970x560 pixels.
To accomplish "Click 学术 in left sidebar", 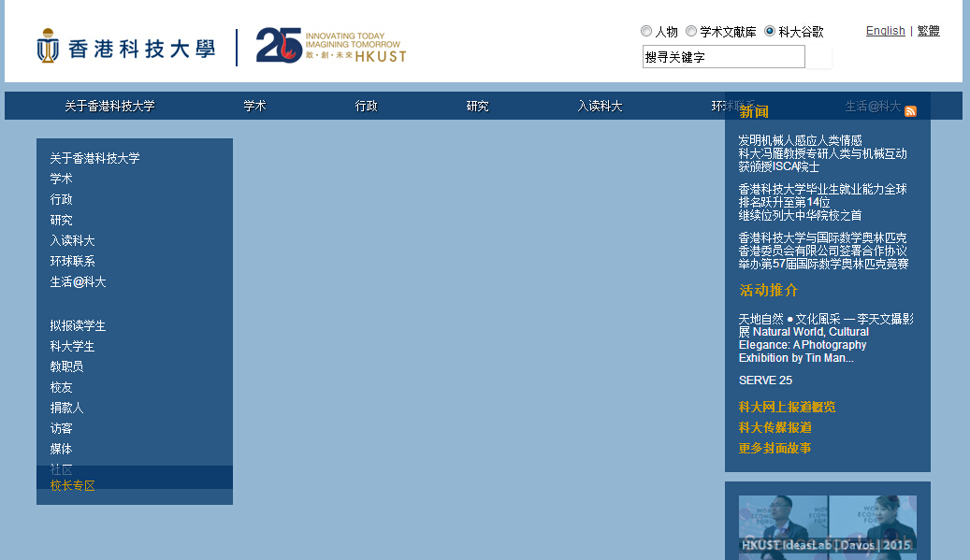I will point(61,179).
